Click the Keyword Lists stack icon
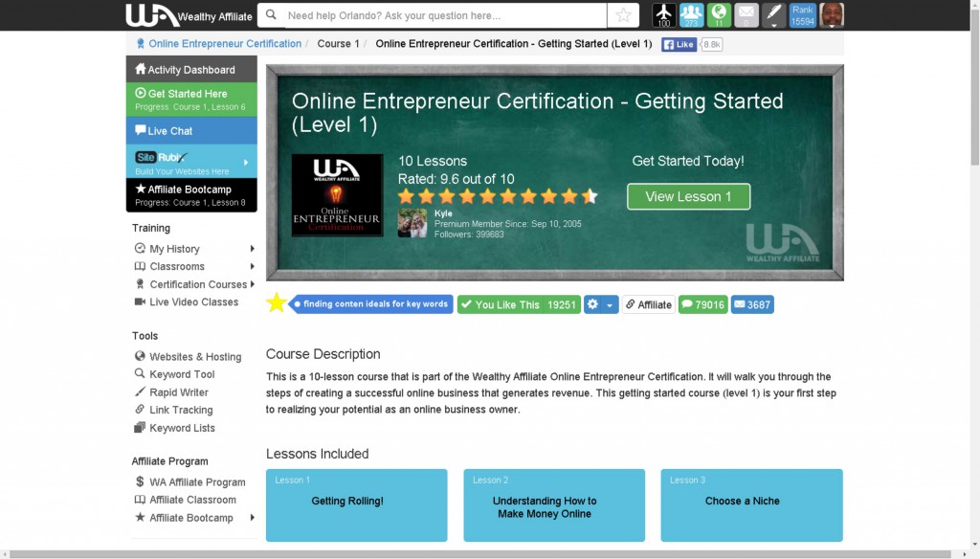This screenshot has height=559, width=980. [x=140, y=427]
